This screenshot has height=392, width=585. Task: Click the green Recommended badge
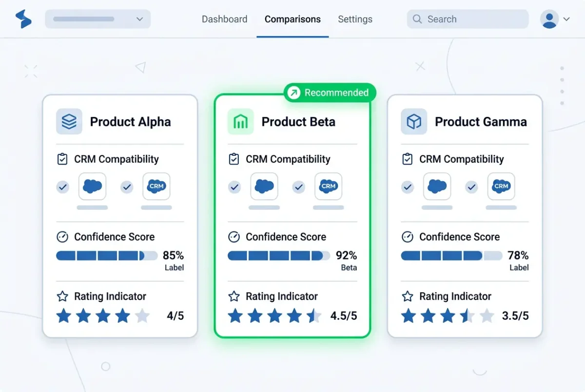(330, 93)
